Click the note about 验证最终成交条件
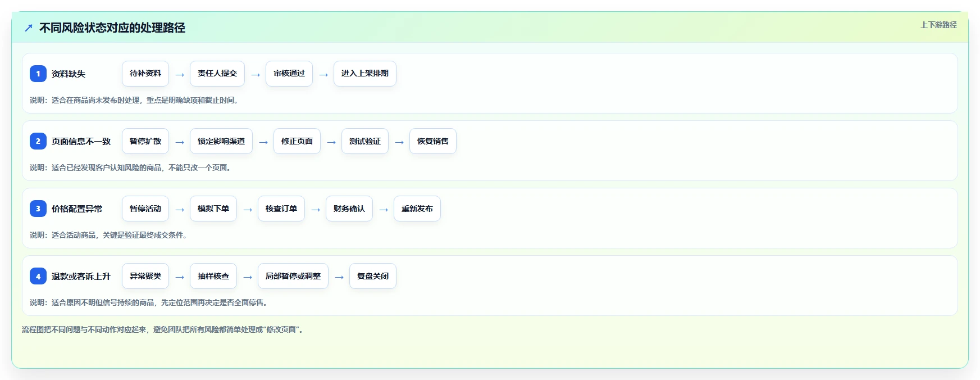 pos(110,235)
